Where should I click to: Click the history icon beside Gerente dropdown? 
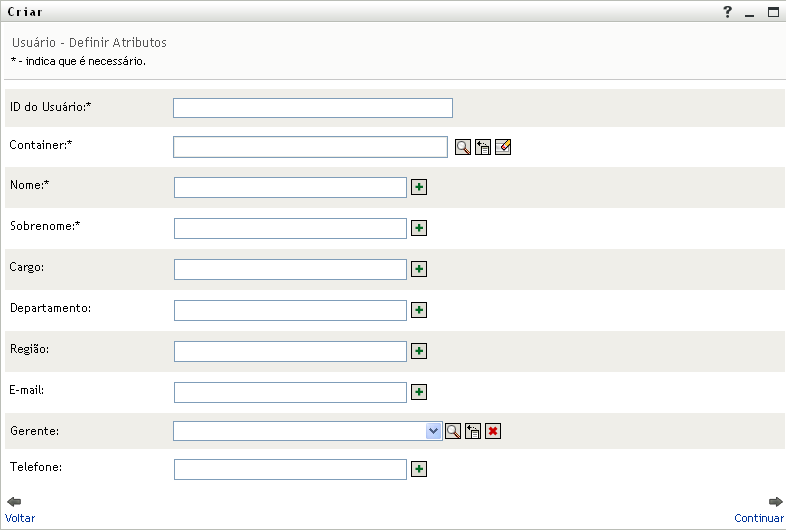(473, 431)
